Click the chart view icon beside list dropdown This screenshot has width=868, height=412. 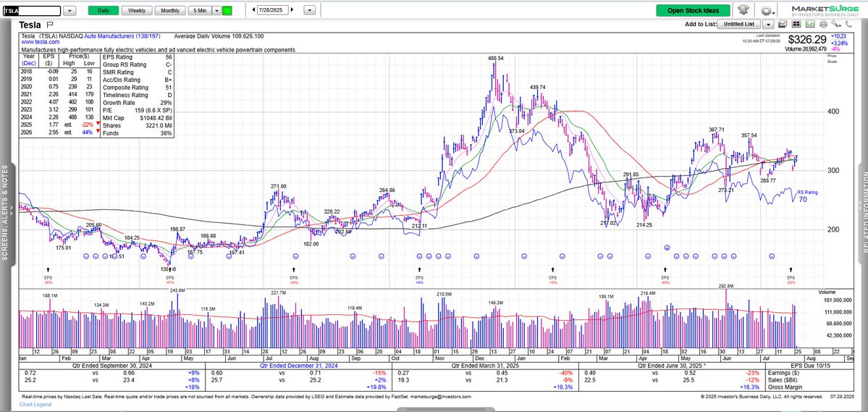(x=783, y=24)
